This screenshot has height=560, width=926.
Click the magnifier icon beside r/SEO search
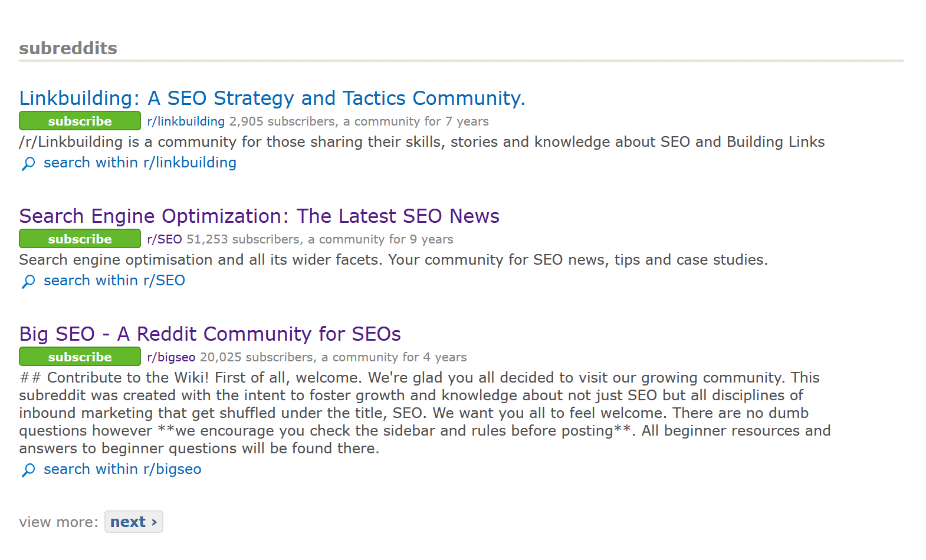(x=28, y=281)
